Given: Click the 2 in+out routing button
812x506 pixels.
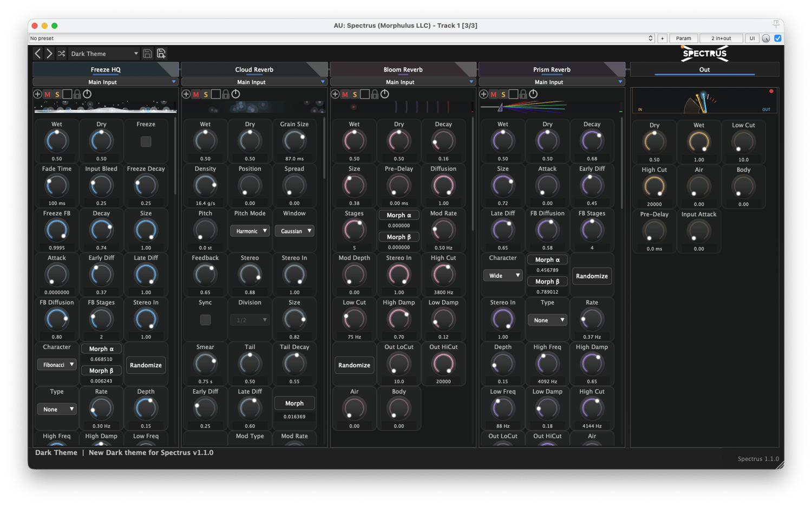Looking at the screenshot, I should click(721, 38).
